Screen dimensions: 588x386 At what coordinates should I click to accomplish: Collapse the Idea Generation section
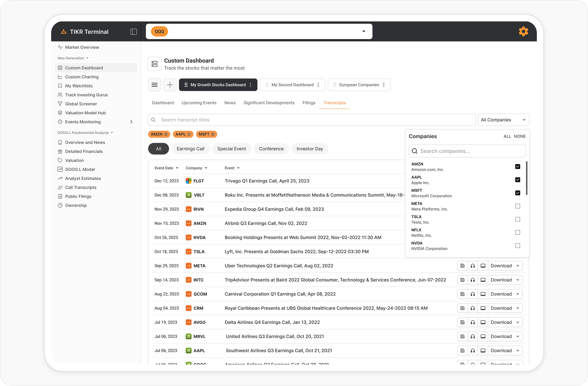click(x=73, y=58)
